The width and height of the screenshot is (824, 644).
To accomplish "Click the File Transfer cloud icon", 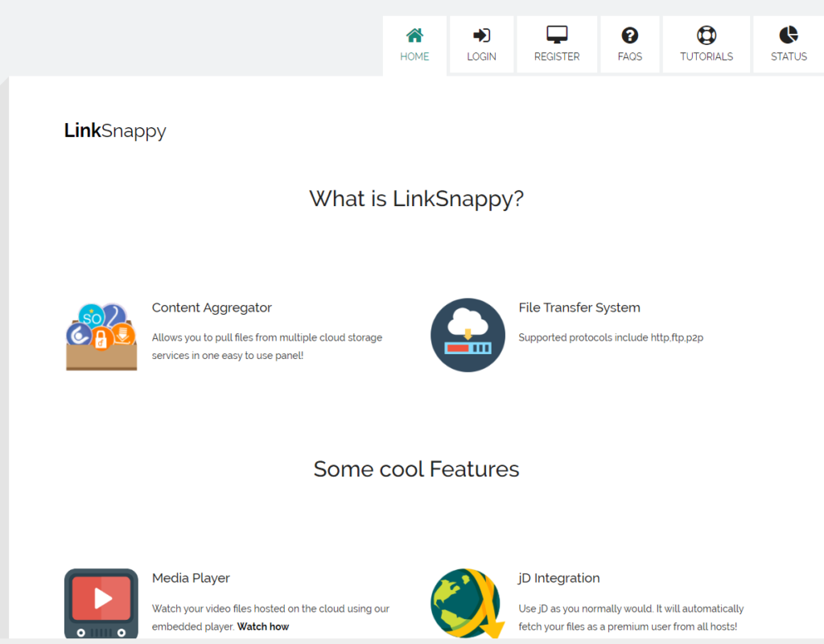I will coord(468,335).
